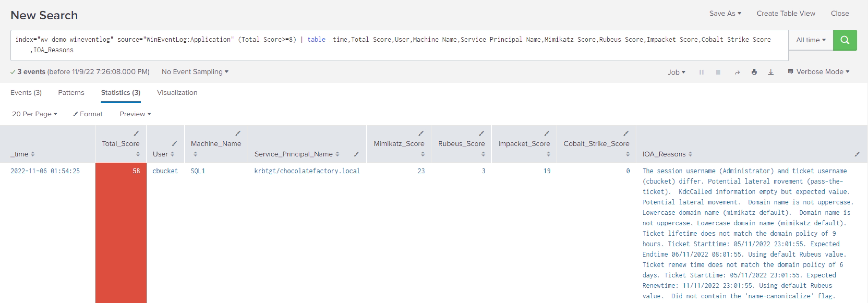Stop the search job
868x303 pixels.
[x=718, y=72]
